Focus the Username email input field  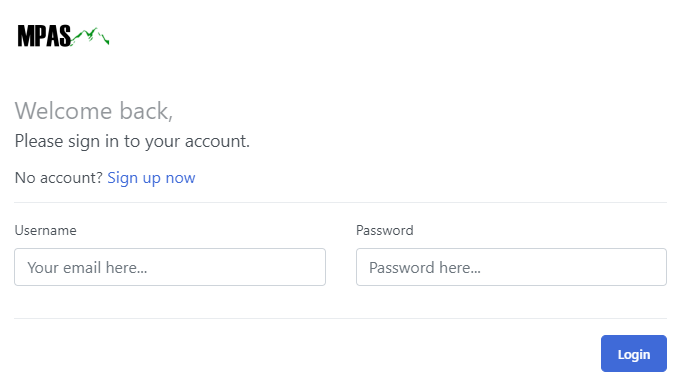coord(170,267)
